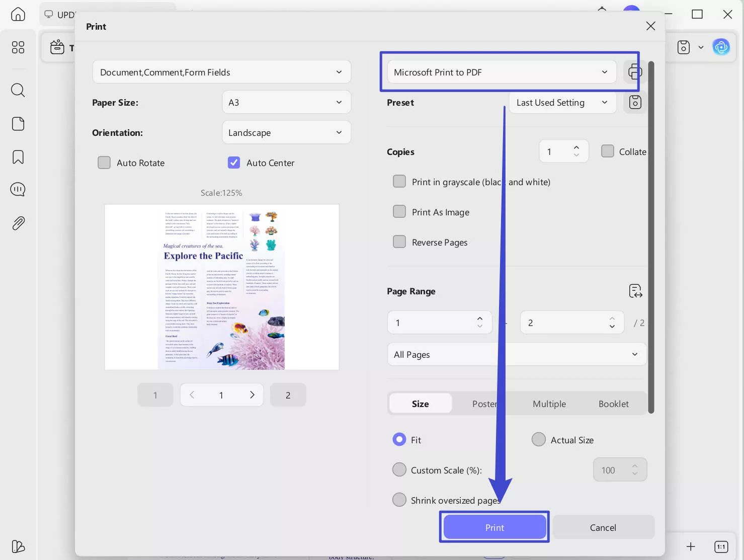Open printer properties beside Microsoft Print to PDF
Screen dimensions: 744x560
click(x=635, y=71)
